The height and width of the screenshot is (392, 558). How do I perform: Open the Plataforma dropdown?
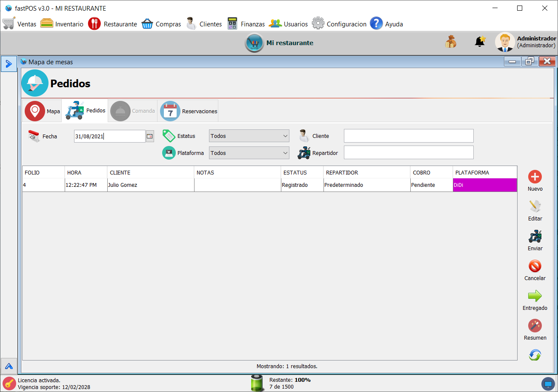point(249,153)
